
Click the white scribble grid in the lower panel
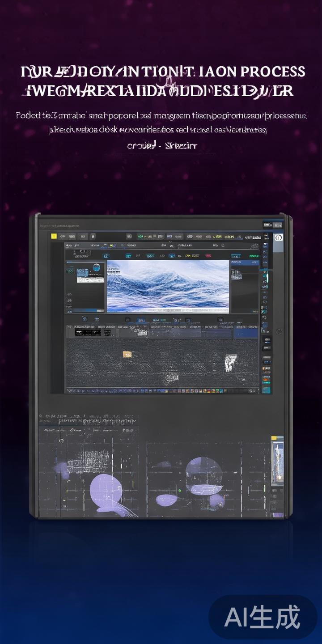87,459
